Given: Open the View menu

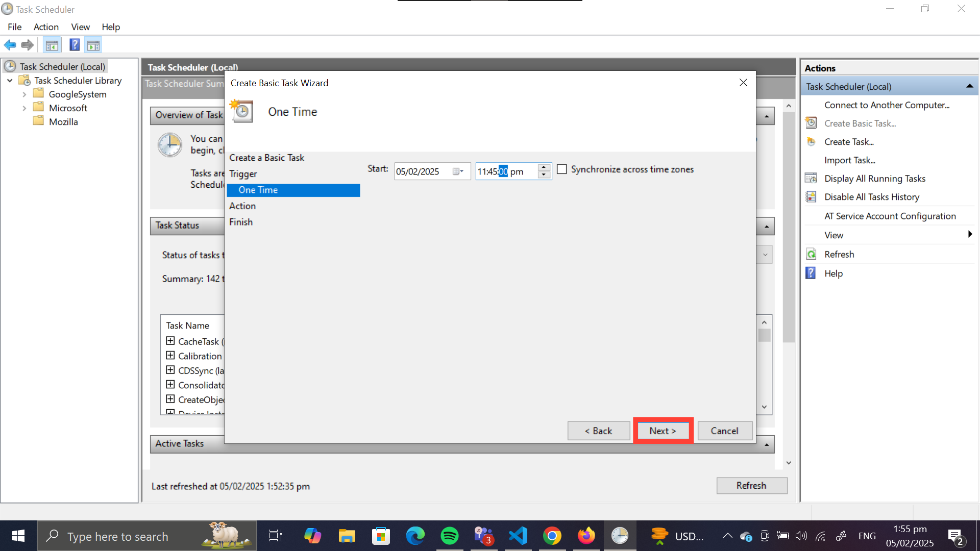Looking at the screenshot, I should coord(80,27).
